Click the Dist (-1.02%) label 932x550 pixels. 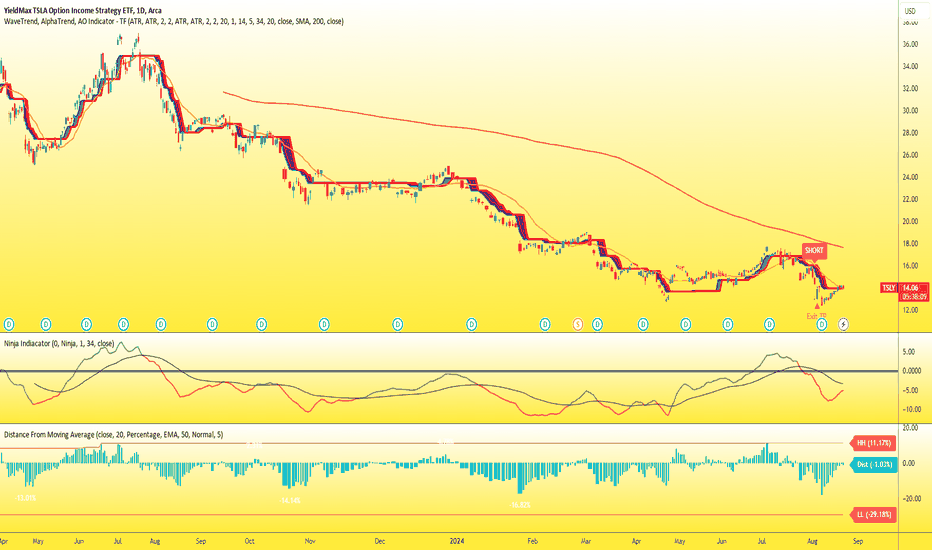coord(874,464)
